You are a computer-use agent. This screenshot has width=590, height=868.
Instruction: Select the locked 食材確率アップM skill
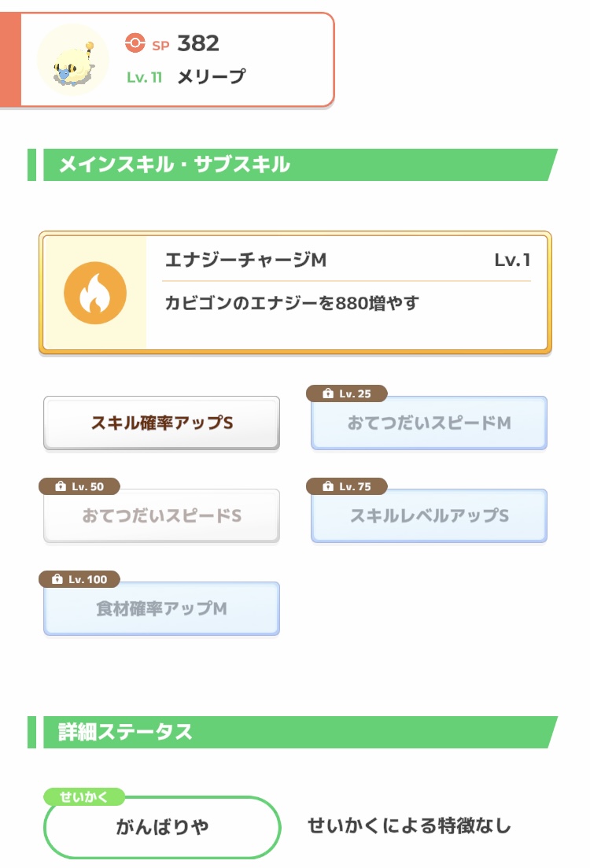click(x=161, y=610)
